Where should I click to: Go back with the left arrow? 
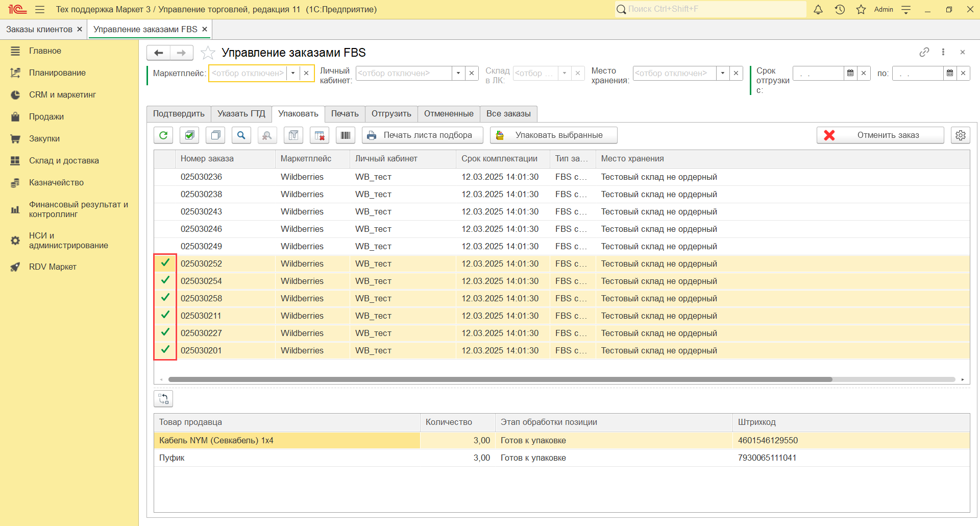[x=158, y=53]
